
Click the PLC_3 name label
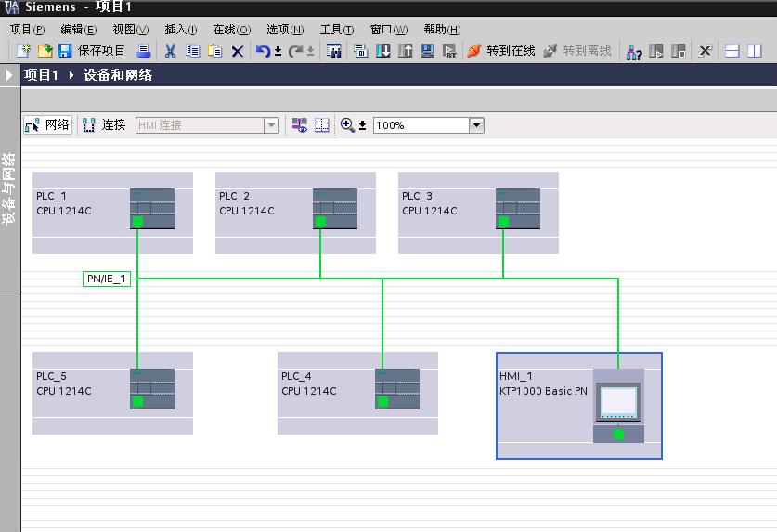[417, 196]
